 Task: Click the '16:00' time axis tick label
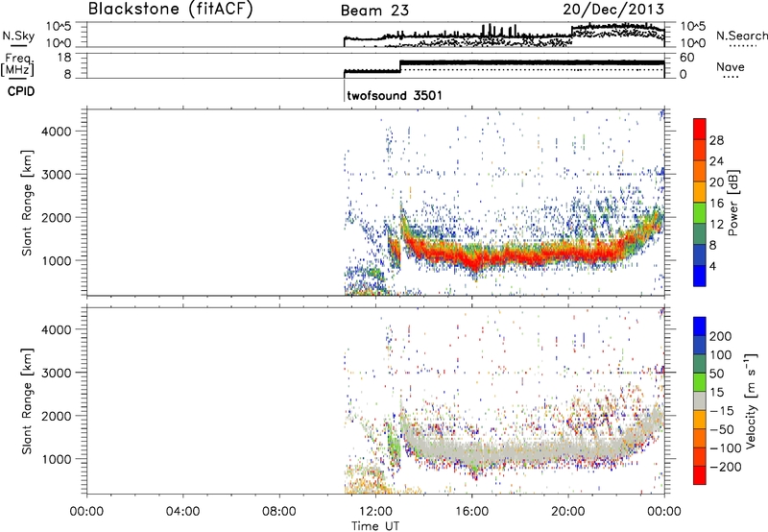tap(472, 512)
